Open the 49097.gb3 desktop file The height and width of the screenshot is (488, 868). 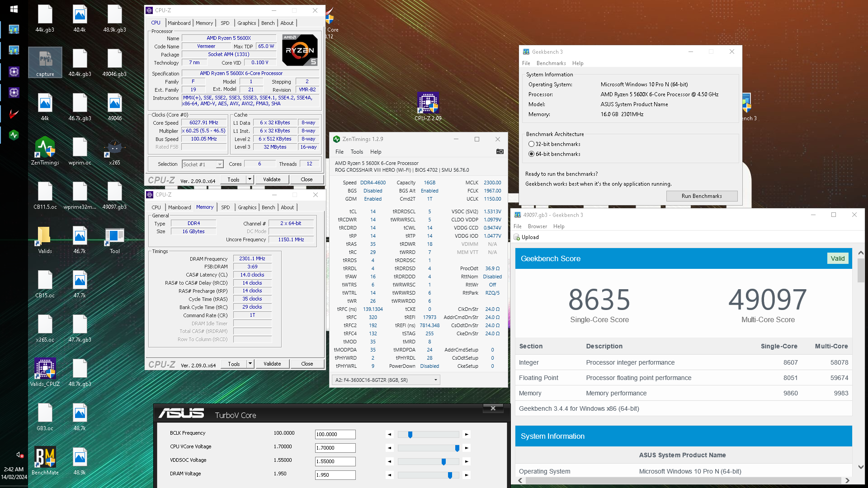114,196
